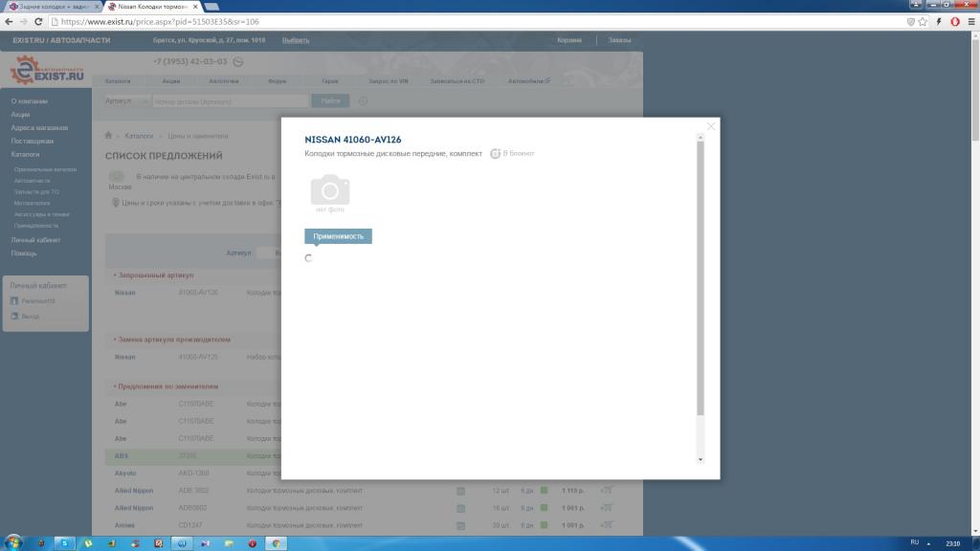Click the taskbar clock showing 23:10
Screen dimensions: 980x551
click(x=952, y=543)
